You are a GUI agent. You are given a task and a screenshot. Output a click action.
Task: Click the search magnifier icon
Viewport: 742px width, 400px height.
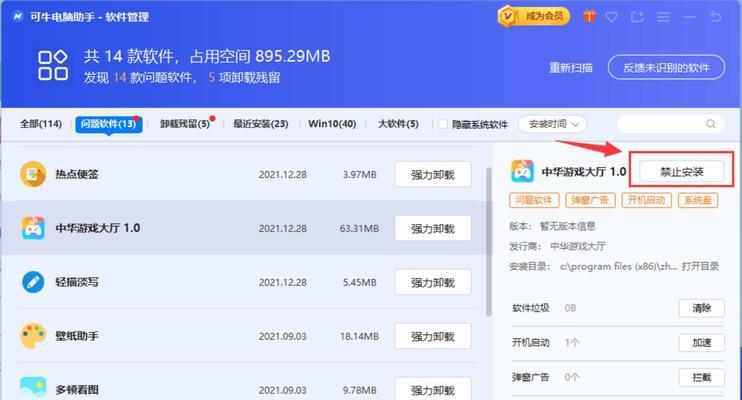(710, 124)
